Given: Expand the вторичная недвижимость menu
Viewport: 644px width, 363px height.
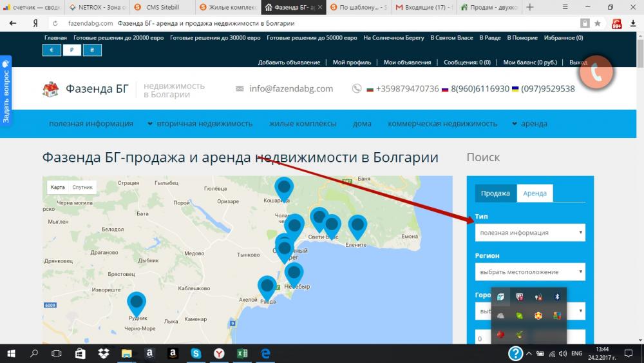Looking at the screenshot, I should coord(200,124).
